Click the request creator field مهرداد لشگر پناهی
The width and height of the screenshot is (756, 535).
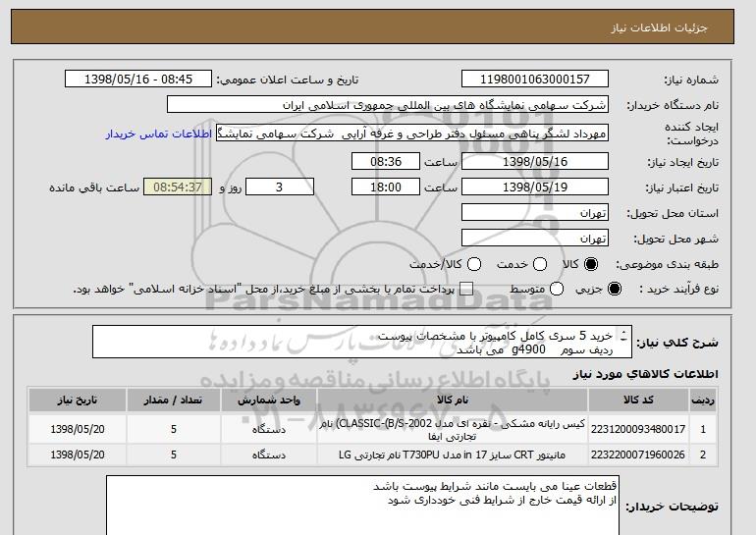coord(412,134)
